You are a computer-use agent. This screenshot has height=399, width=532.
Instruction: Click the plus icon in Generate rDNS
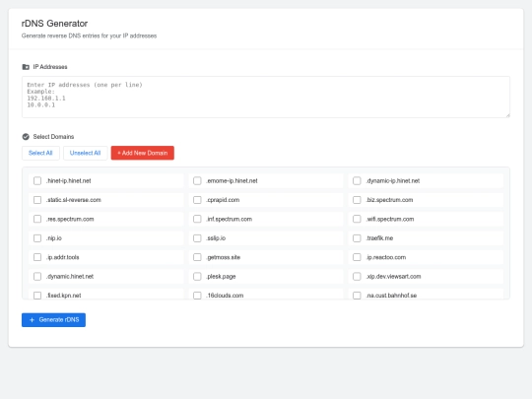point(32,320)
